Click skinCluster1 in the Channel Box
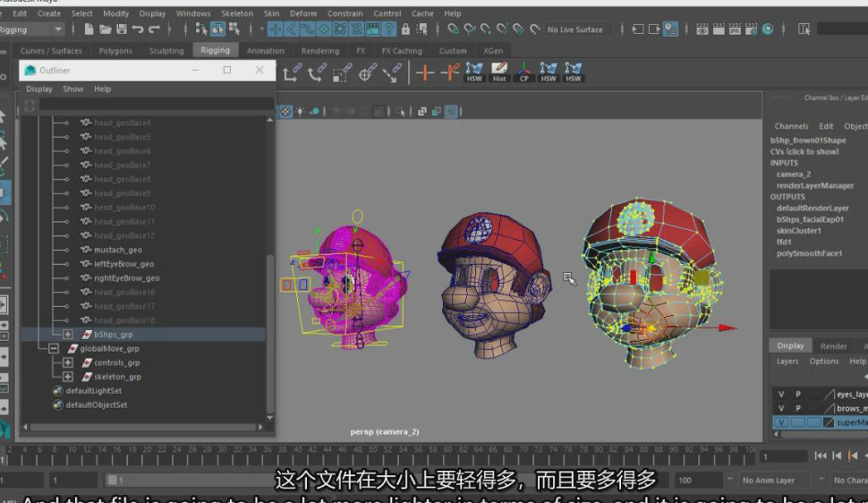 tap(798, 230)
